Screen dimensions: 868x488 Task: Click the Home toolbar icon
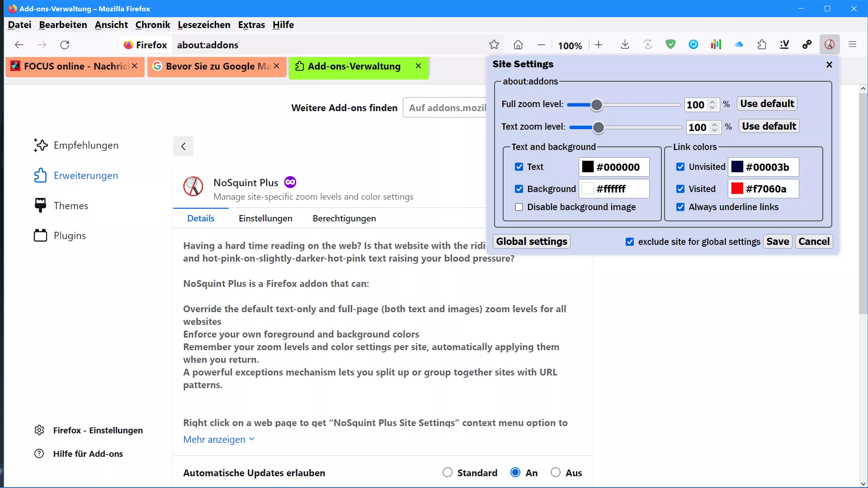pyautogui.click(x=518, y=45)
